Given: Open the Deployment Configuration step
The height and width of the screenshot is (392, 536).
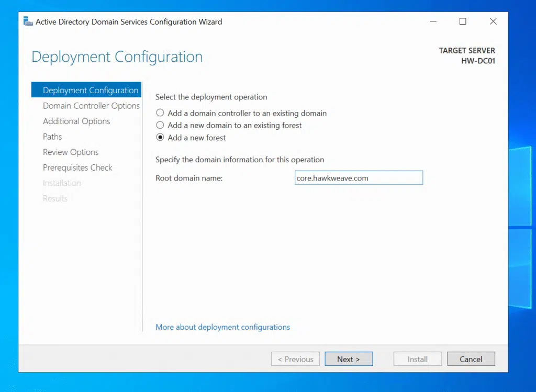Looking at the screenshot, I should pos(90,90).
